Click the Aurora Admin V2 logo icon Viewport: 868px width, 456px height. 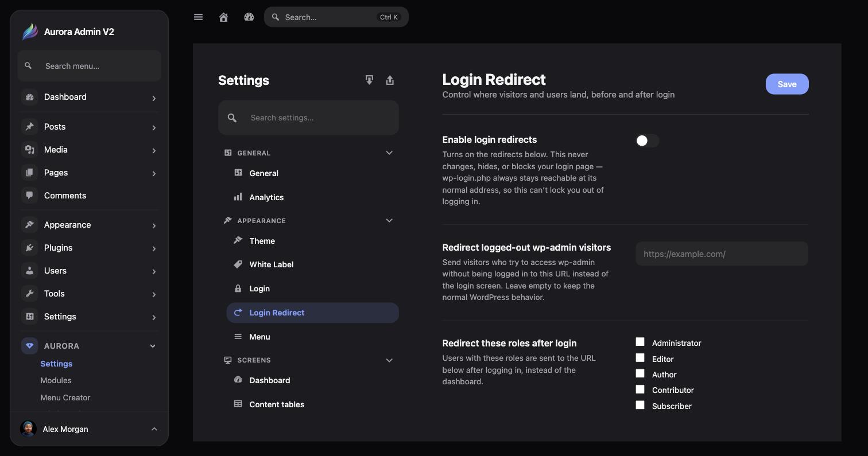(30, 32)
